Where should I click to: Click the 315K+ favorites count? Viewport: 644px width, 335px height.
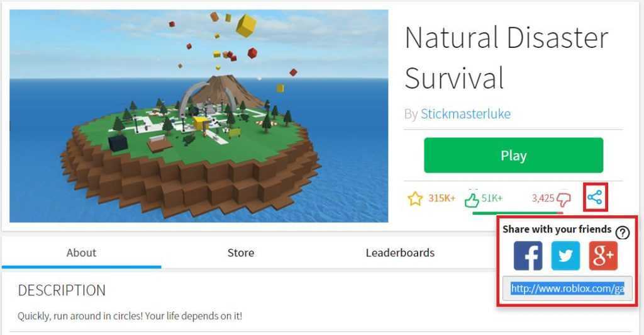(441, 198)
